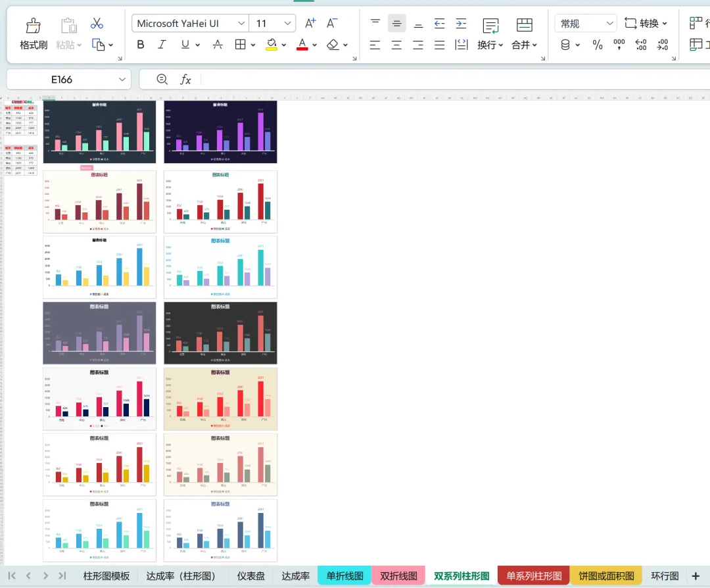Click the justify alignment icon
Screen dimensions: 710x588
pos(439,44)
